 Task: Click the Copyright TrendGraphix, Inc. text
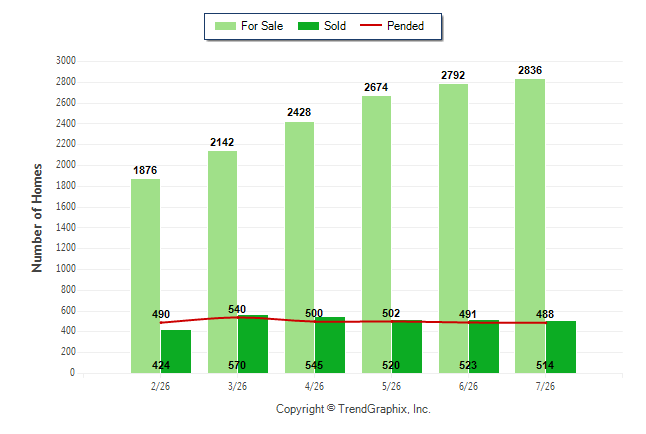point(353,409)
